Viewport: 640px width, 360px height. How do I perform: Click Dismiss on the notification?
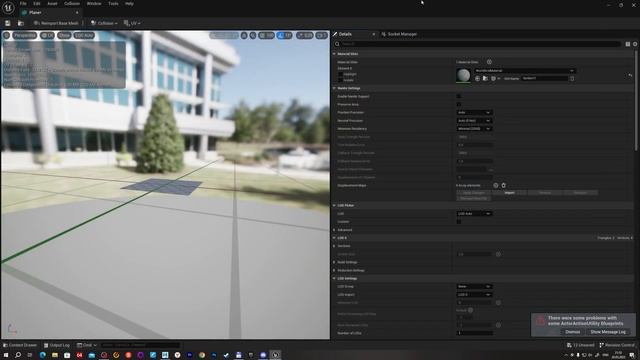point(572,332)
